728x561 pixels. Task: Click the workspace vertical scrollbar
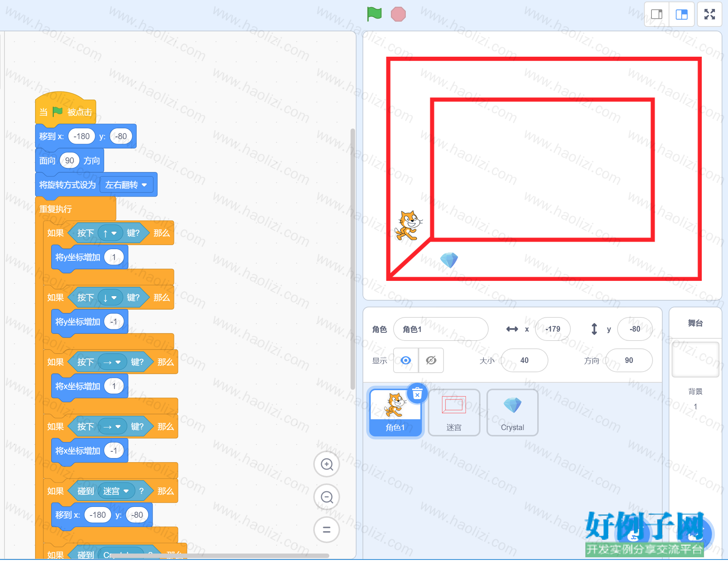(x=352, y=259)
